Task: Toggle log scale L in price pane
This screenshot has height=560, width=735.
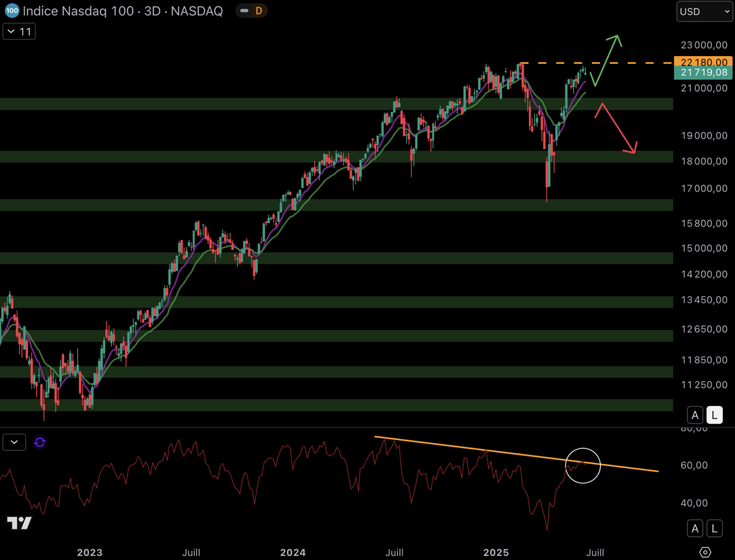Action: coord(714,415)
